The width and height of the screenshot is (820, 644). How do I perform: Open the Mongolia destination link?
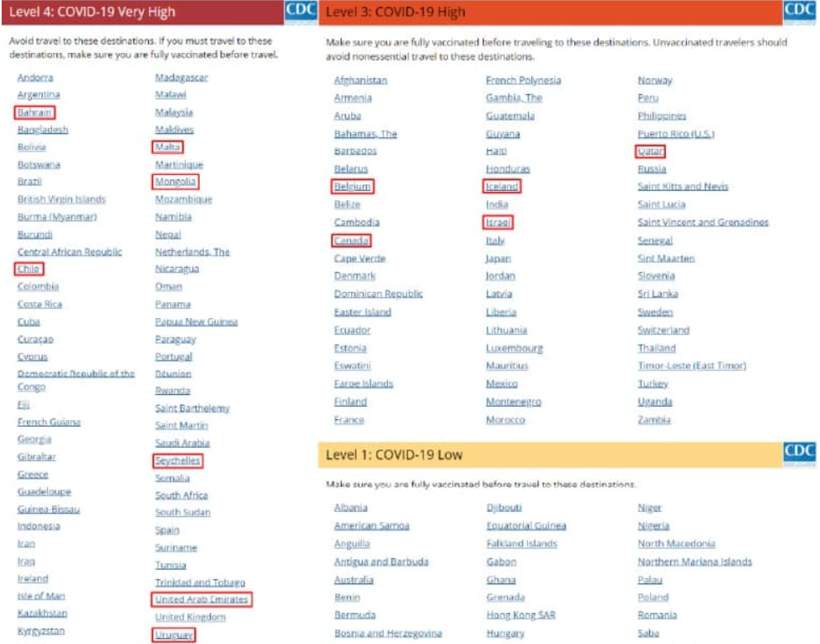pos(176,182)
